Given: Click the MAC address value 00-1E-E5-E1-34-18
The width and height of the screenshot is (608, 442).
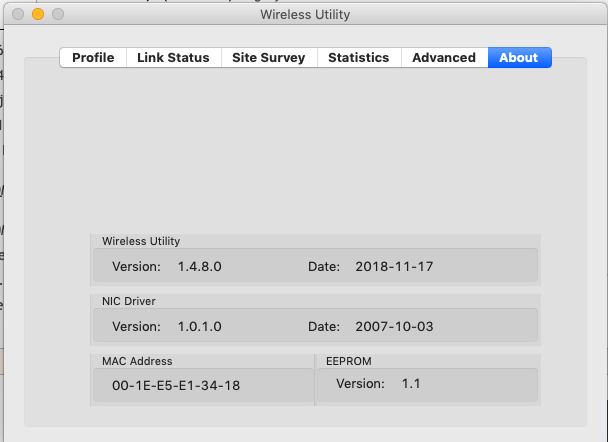Looking at the screenshot, I should coord(176,385).
